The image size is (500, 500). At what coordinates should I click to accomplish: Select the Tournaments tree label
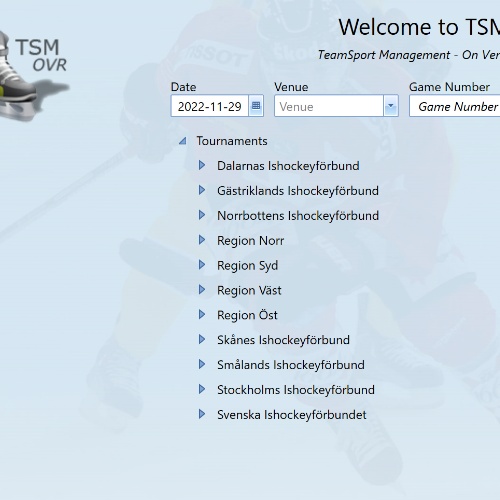point(232,141)
